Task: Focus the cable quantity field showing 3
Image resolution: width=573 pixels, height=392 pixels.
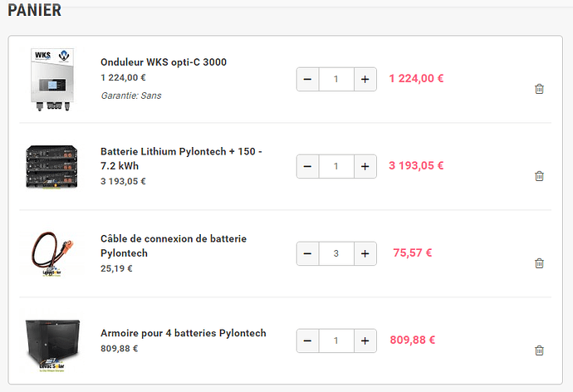Action: [x=336, y=253]
